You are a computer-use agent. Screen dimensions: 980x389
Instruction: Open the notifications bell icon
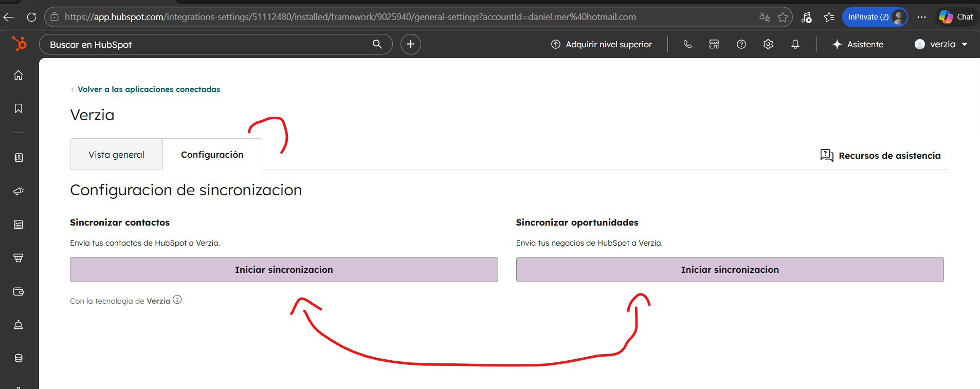(795, 44)
